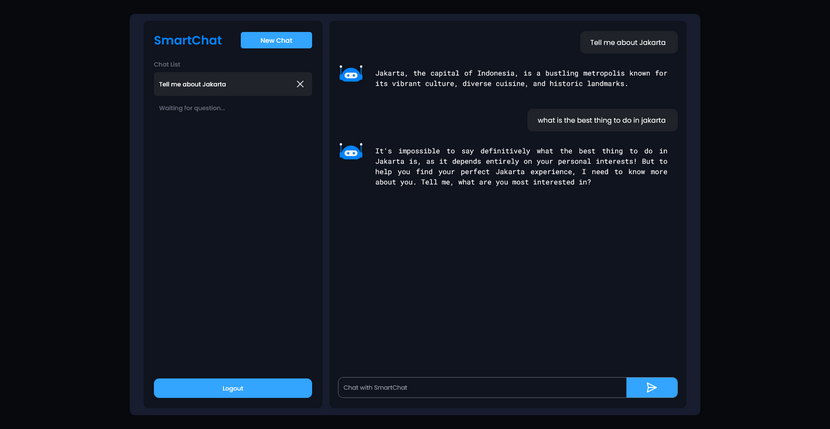Click the 'Tell me about Jakarta' message bubble
This screenshot has width=830, height=429.
click(629, 42)
